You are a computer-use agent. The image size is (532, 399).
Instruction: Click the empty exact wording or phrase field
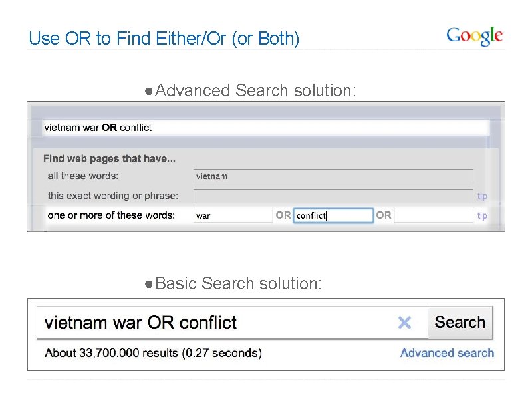333,196
